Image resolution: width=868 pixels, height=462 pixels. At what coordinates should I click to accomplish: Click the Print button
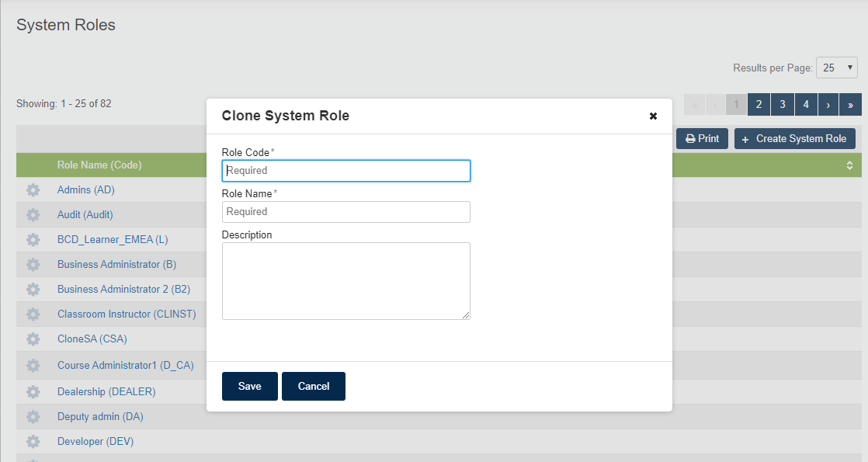[x=702, y=138]
